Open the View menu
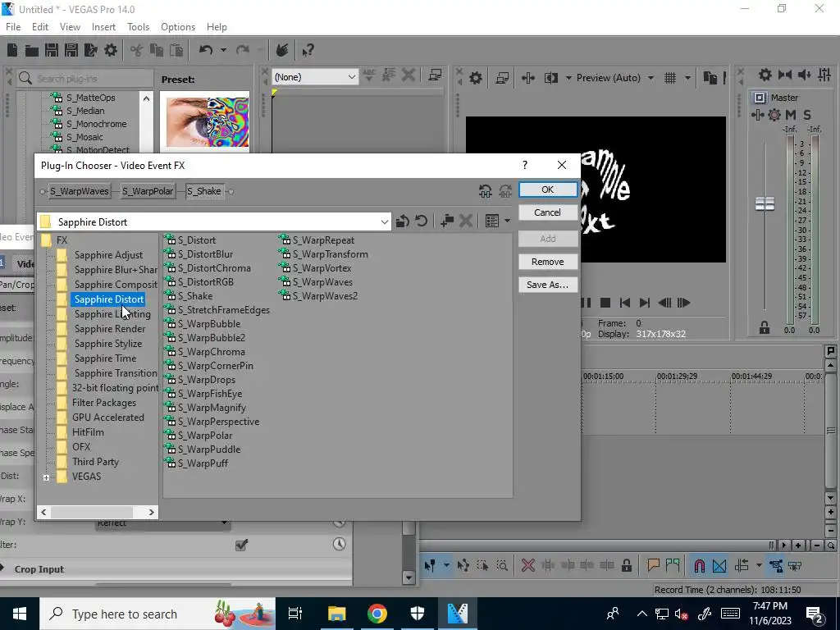Screen dimensions: 840x630 (70, 27)
